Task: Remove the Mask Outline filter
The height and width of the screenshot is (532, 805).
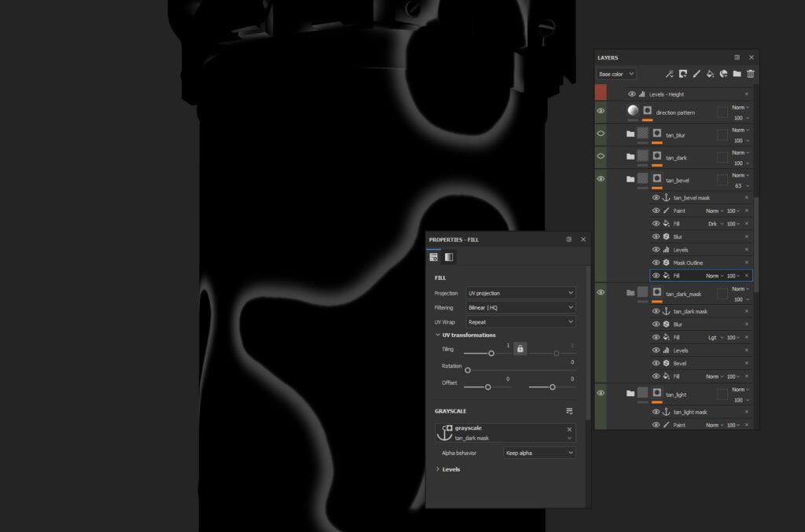Action: pos(747,262)
